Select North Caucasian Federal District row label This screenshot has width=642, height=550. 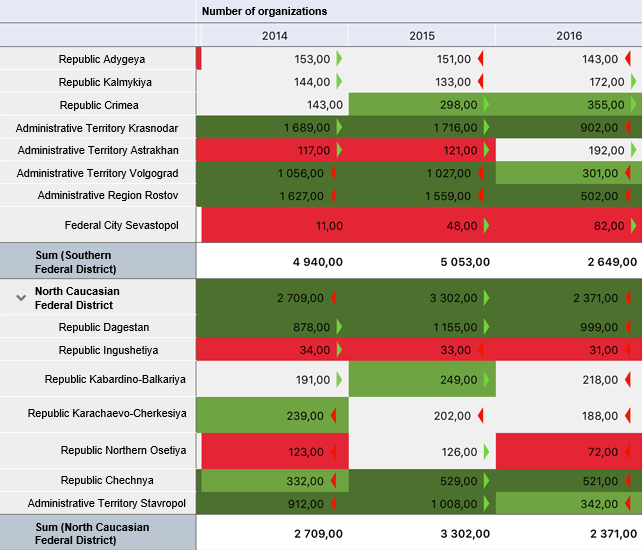coord(77,298)
